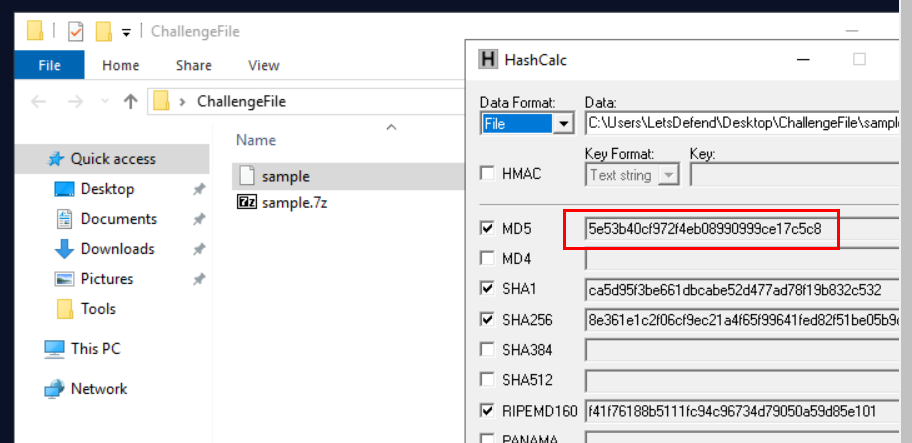912x443 pixels.
Task: Open the Tools folder in navigation pane
Action: coord(98,309)
